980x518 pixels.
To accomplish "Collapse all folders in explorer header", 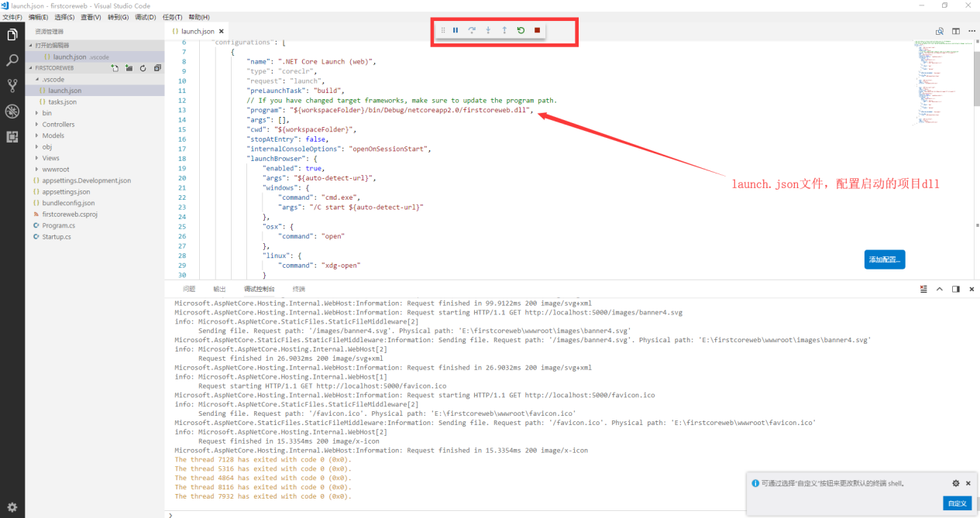I will (157, 68).
